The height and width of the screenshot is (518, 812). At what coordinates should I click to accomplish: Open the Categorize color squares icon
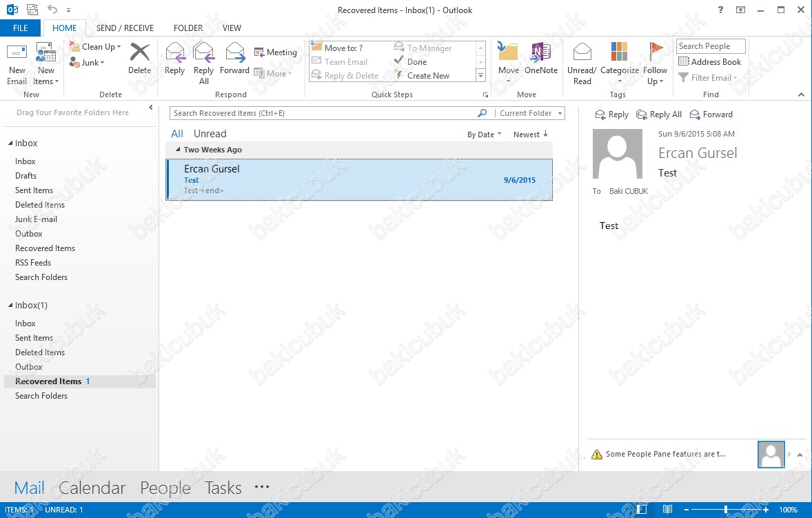(619, 52)
